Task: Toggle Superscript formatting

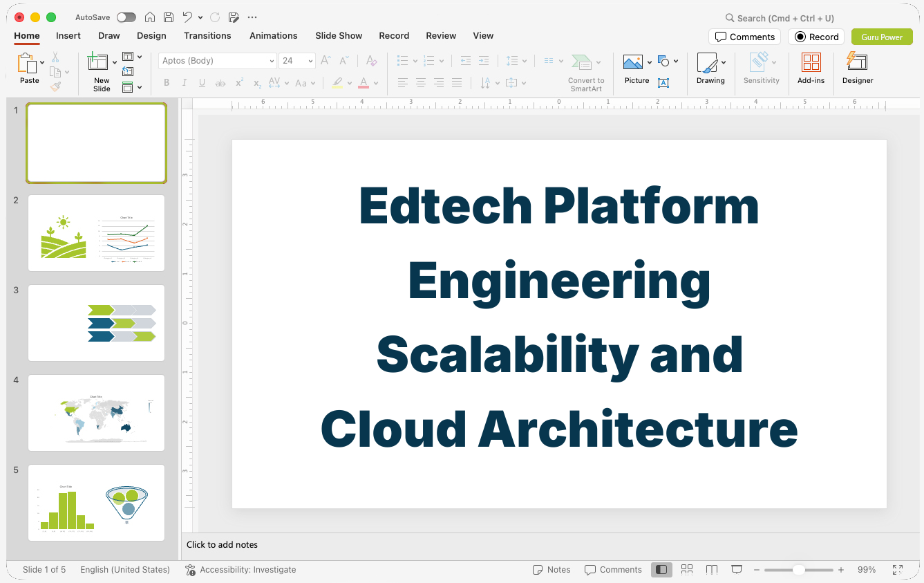Action: coord(239,83)
